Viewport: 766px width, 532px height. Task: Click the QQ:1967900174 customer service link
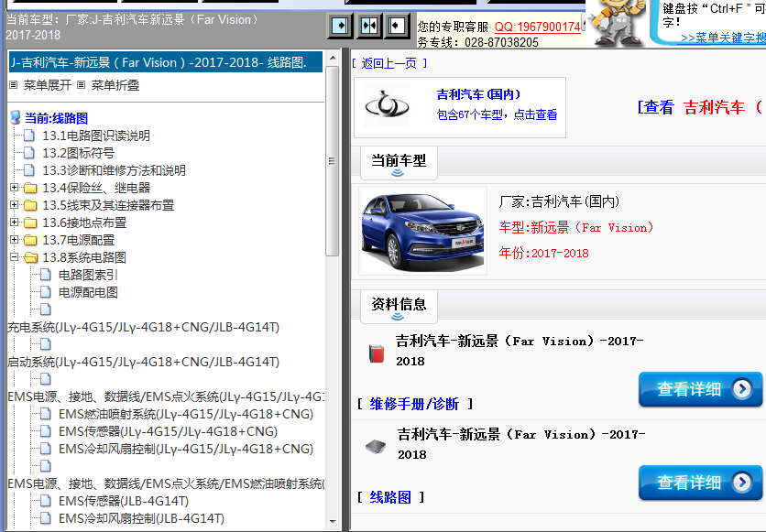coord(538,27)
